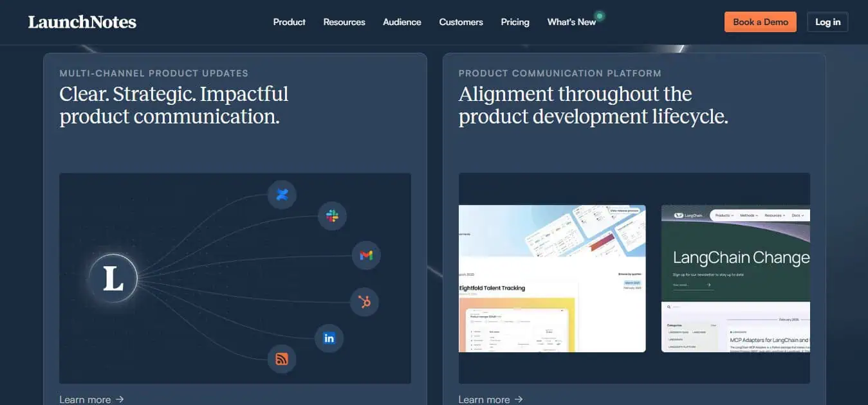The image size is (868, 405).
Task: Click the LinkedIn icon in the diagram
Action: [x=329, y=338]
